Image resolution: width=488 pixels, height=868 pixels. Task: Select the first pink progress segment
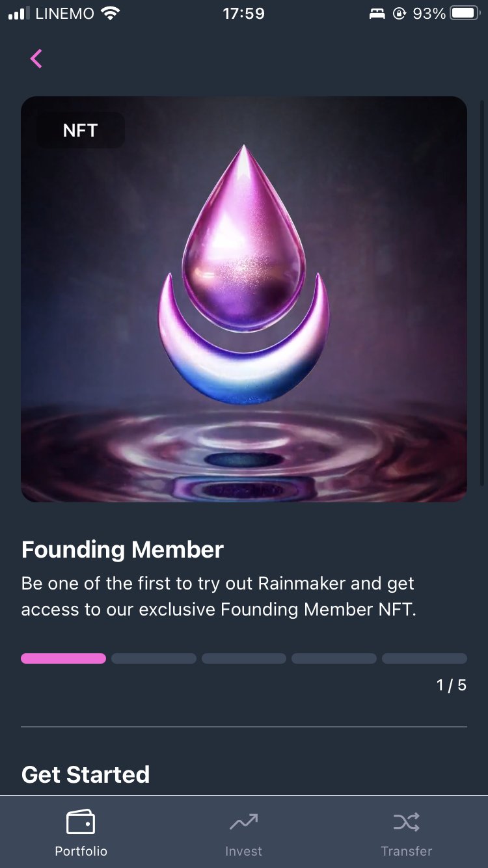(63, 658)
